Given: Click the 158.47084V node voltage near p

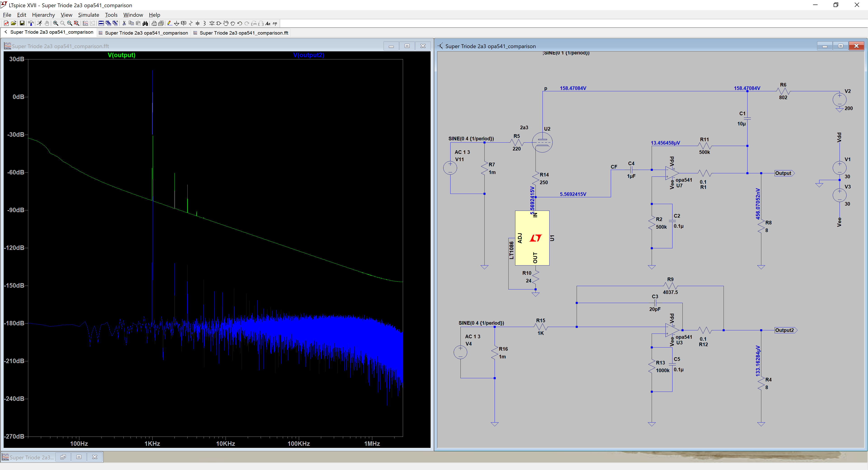Looking at the screenshot, I should pyautogui.click(x=573, y=88).
